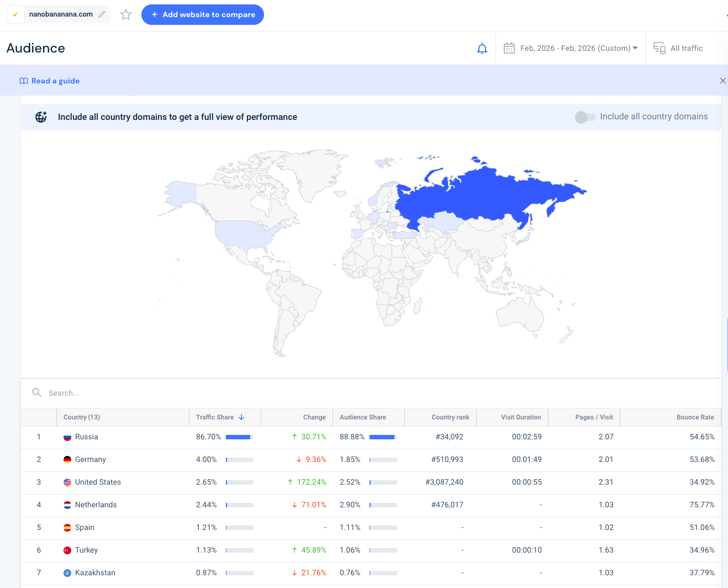The height and width of the screenshot is (588, 728).
Task: Click the devices icon next to All traffic
Action: click(659, 49)
